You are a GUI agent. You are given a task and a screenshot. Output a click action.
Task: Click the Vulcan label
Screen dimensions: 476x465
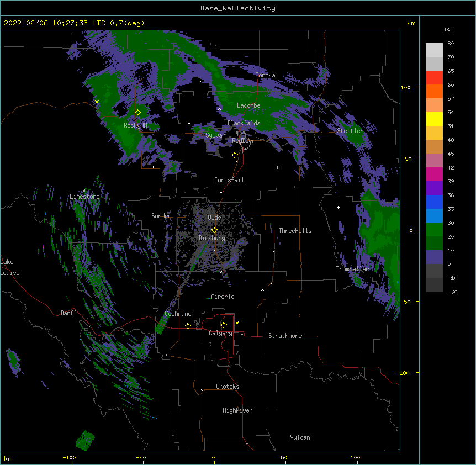click(x=300, y=437)
